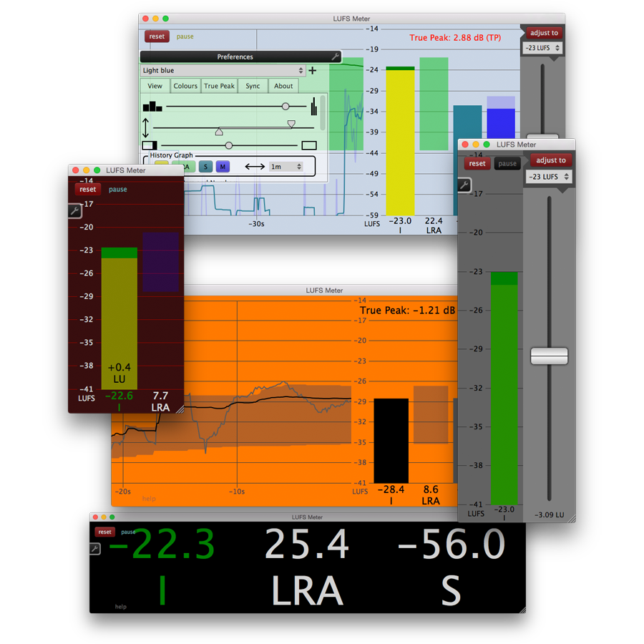Click the thin bars icon right of the top slider
The image size is (644, 644).
tap(314, 107)
